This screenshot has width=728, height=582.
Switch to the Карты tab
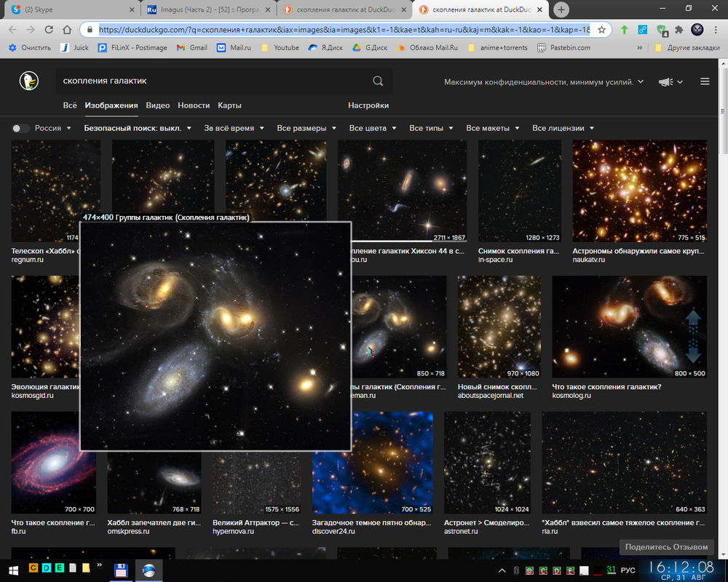229,105
